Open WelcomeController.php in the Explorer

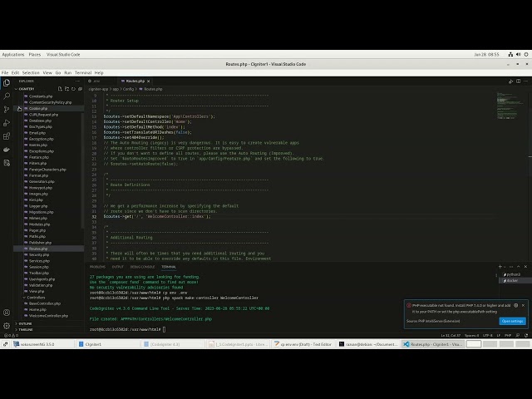click(48, 316)
